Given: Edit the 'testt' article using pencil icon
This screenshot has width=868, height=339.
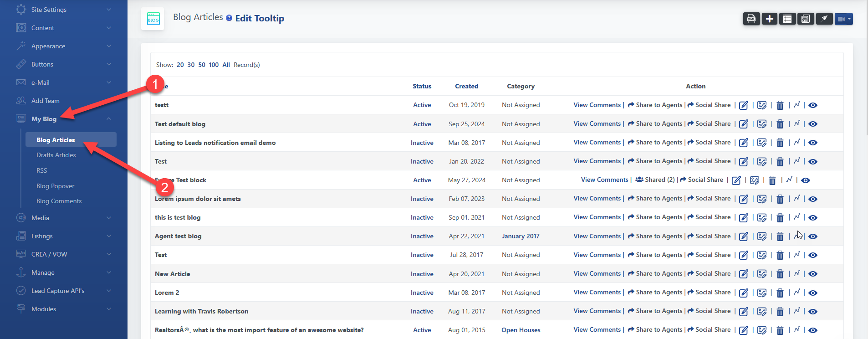Looking at the screenshot, I should (743, 105).
